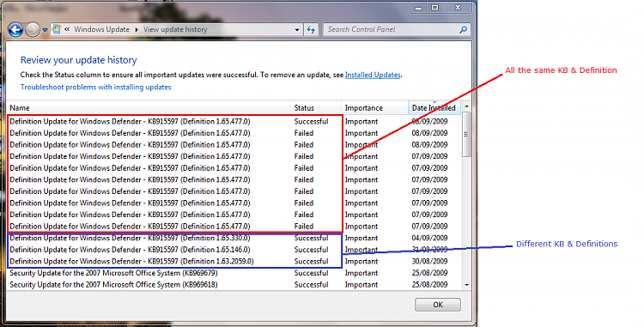Select the Definition 1.65.330.0 update row
Image resolution: width=644 pixels, height=327 pixels.
click(233, 238)
